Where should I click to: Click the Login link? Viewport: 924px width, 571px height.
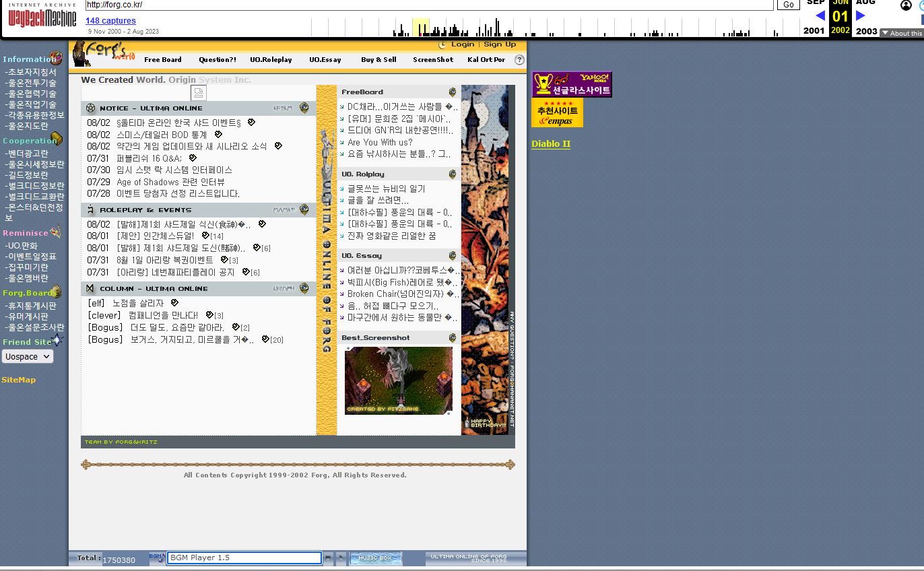coord(463,44)
